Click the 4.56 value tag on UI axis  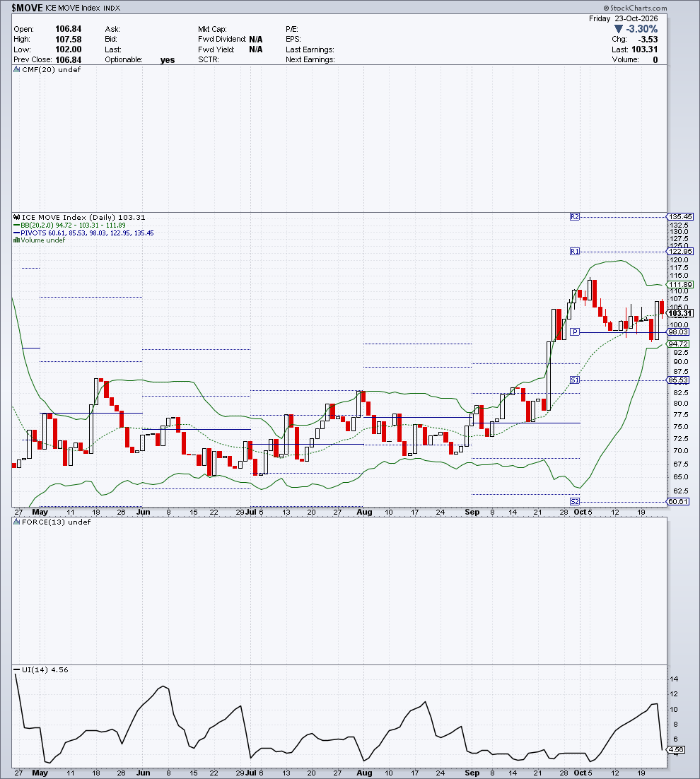click(677, 750)
